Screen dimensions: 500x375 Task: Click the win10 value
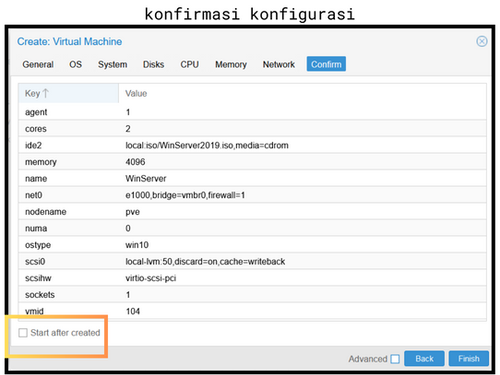click(137, 245)
